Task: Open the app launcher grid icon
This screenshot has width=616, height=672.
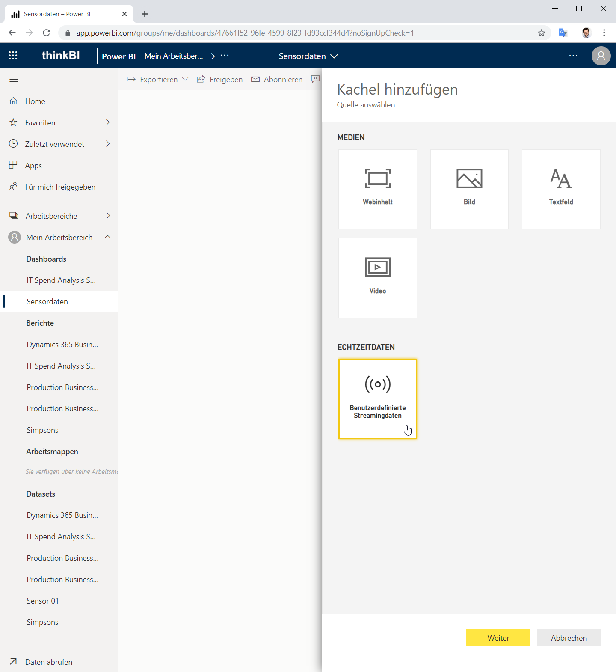Action: 13,56
